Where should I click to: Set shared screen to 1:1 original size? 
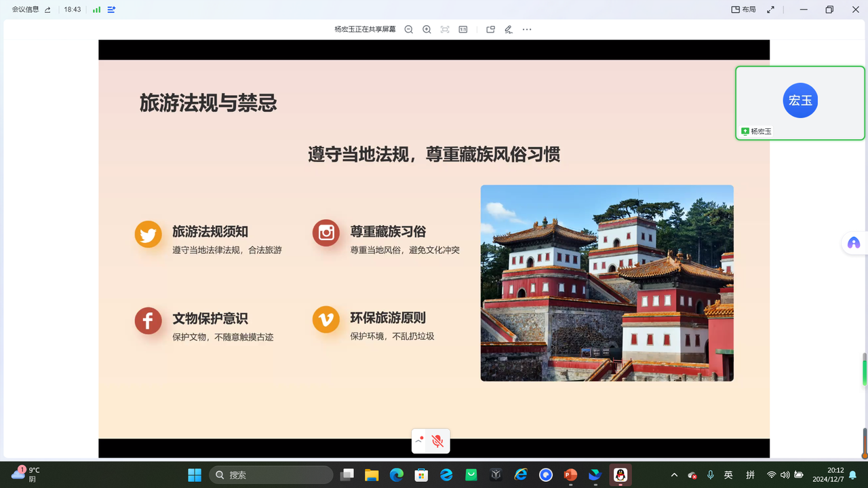point(463,30)
